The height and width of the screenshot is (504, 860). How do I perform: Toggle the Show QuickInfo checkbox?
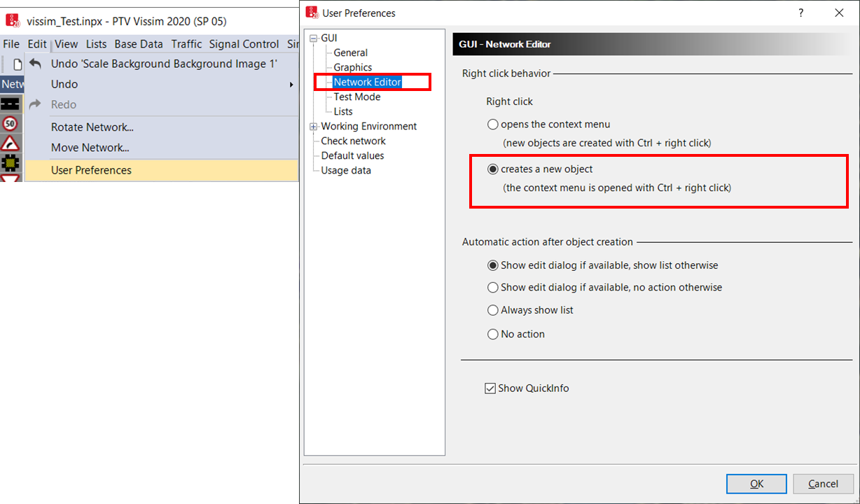click(x=490, y=388)
